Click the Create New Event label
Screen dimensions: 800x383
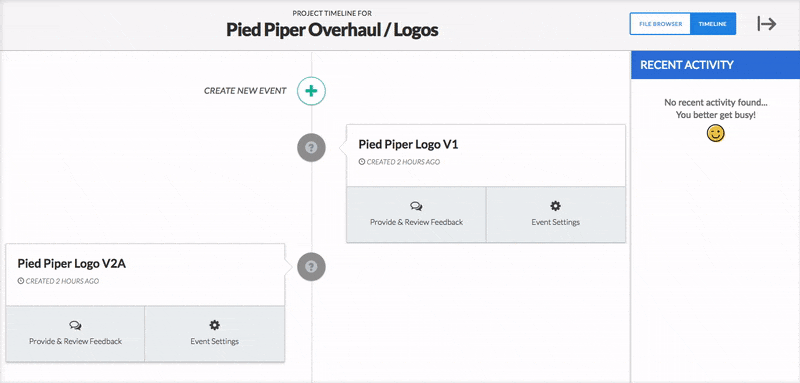(x=245, y=91)
